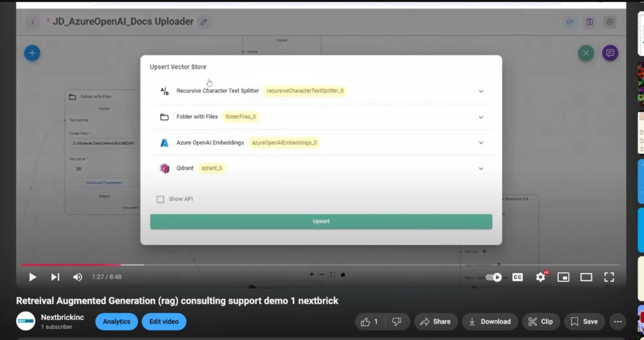Click the play button in video player
This screenshot has width=644, height=340.
(33, 277)
